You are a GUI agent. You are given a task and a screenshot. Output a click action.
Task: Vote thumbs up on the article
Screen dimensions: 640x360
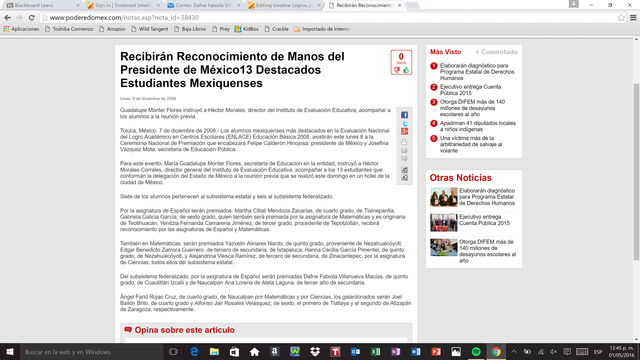406,70
